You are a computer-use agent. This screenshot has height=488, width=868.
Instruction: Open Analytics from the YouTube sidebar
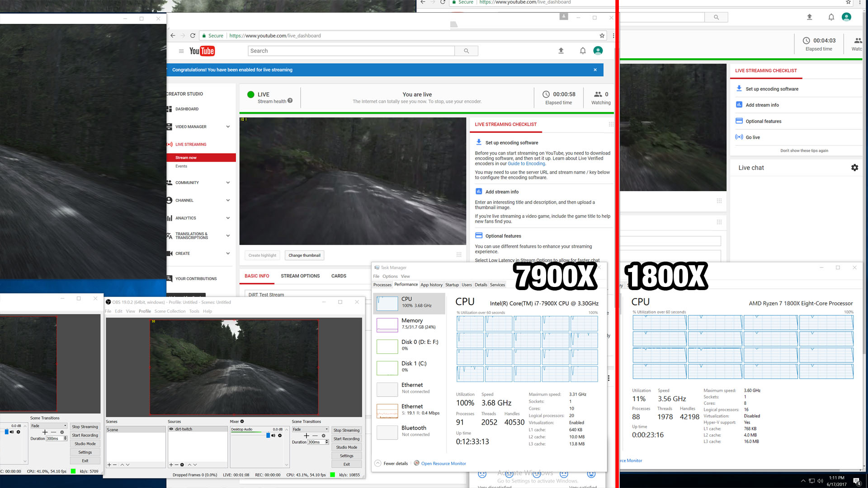click(186, 218)
